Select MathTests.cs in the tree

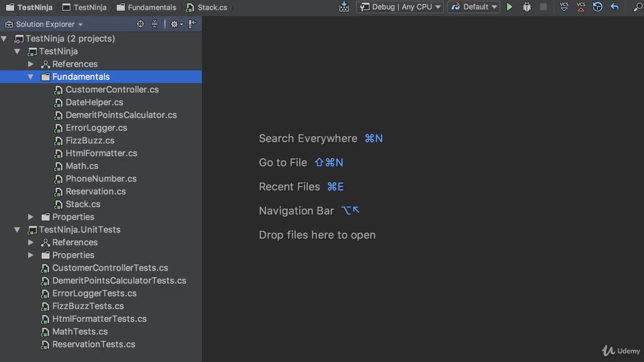point(80,331)
